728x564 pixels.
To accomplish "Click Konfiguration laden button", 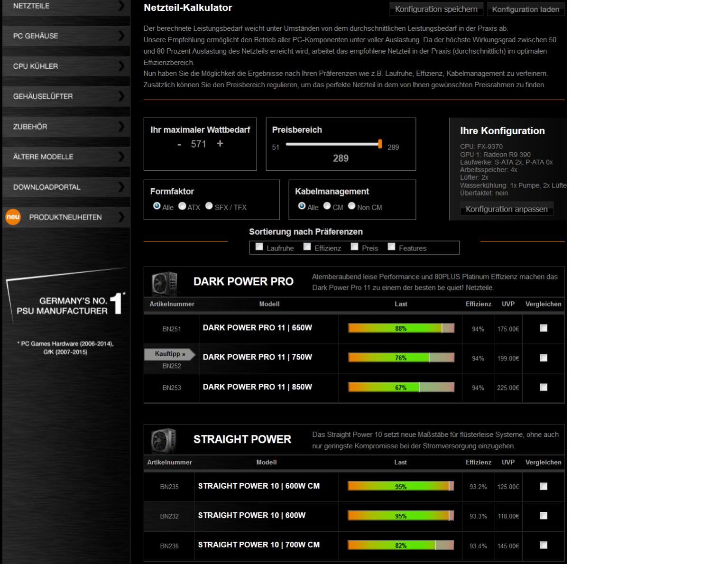I will [525, 9].
